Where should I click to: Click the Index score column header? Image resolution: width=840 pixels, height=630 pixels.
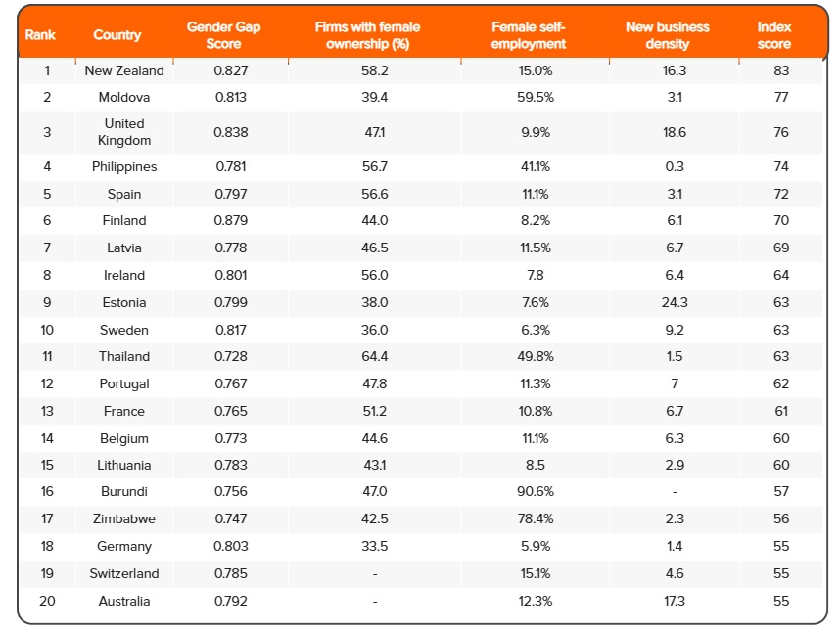click(774, 35)
